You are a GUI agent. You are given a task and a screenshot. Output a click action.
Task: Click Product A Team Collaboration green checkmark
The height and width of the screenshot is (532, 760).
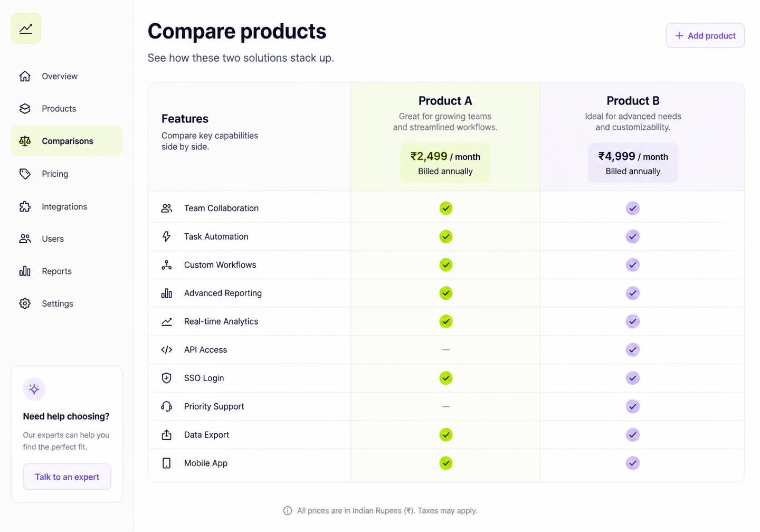446,208
